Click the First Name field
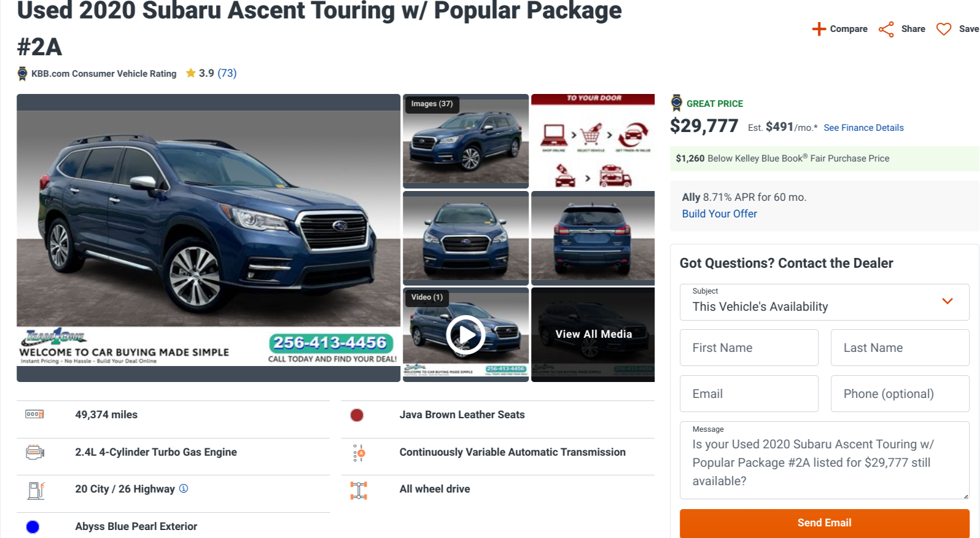The image size is (980, 538). click(x=749, y=348)
